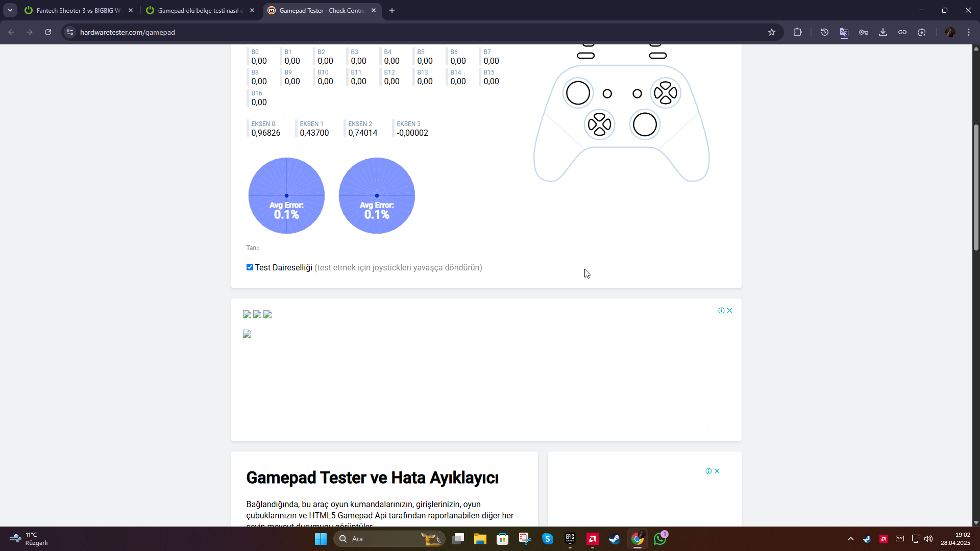Open Epic Games Launcher from taskbar
The width and height of the screenshot is (980, 551).
[x=570, y=539]
